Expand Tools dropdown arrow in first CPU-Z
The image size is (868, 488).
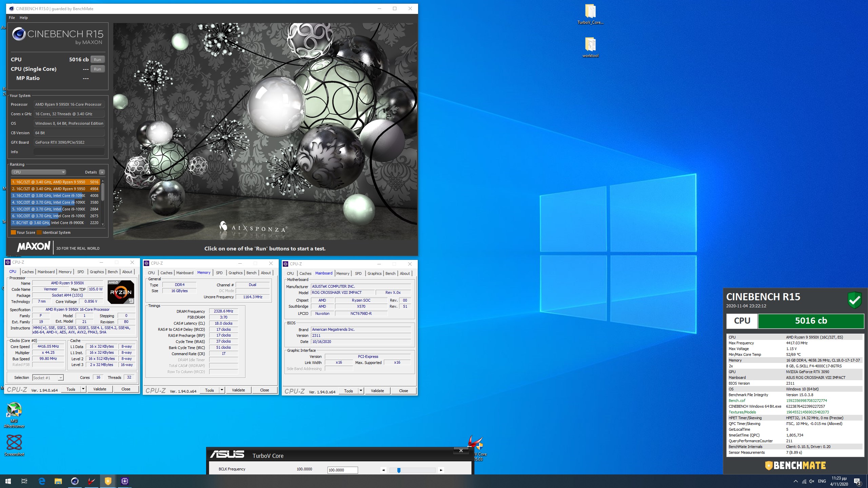83,389
